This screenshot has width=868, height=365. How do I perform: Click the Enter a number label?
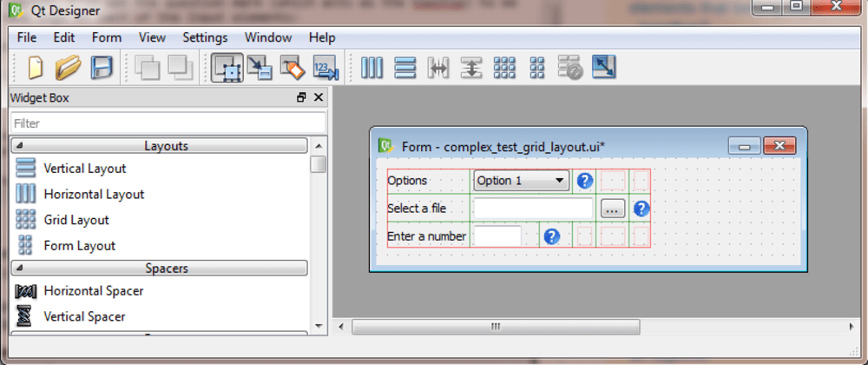point(427,236)
